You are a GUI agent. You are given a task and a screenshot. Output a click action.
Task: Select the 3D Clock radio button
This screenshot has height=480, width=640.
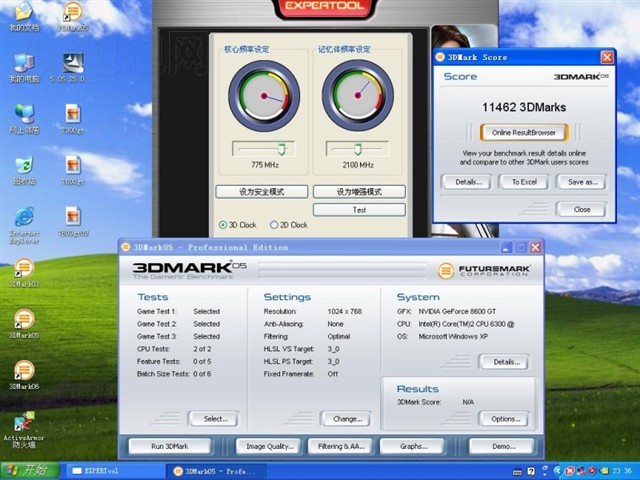223,225
